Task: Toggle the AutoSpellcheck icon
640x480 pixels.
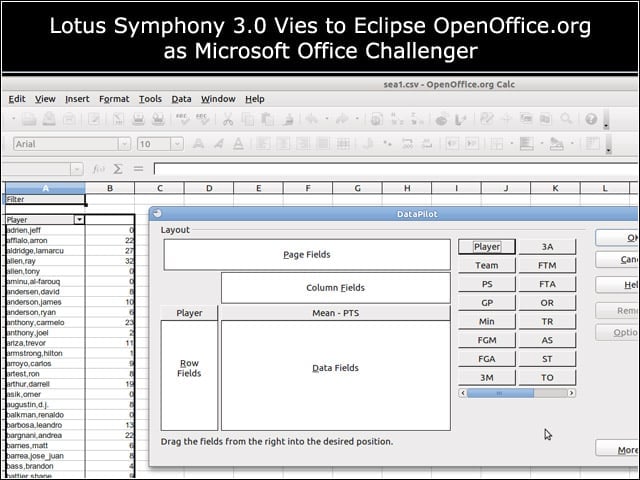Action: [x=202, y=119]
